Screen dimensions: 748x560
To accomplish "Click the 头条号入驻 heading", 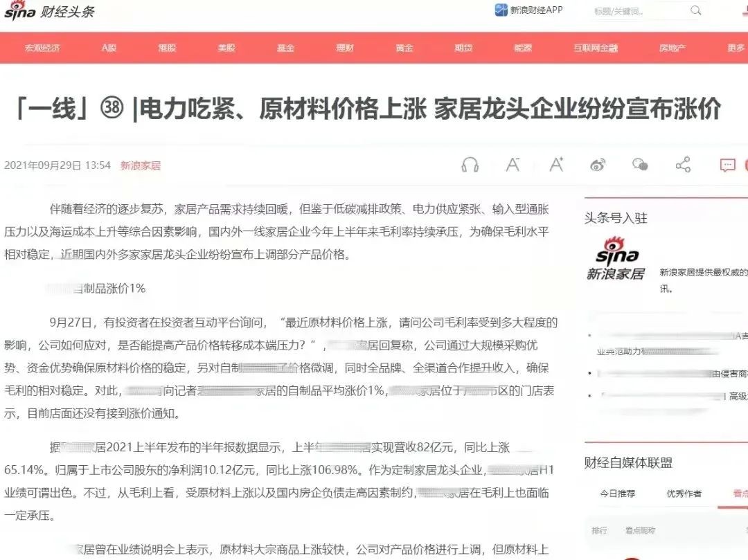I will (616, 218).
